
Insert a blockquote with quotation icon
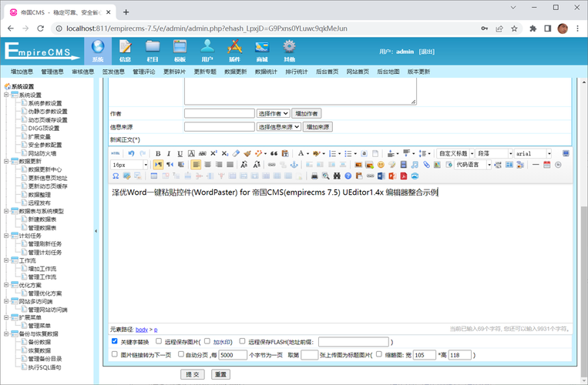coord(274,153)
